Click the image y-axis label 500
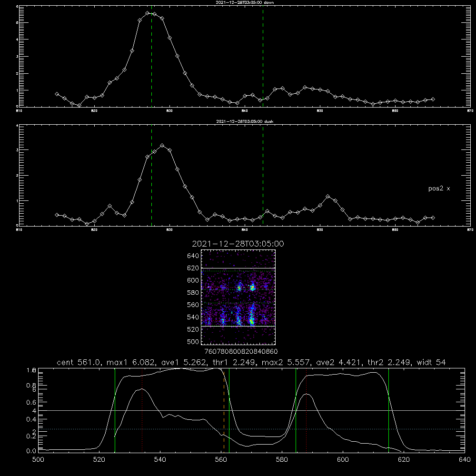The height and width of the screenshot is (476, 476). point(193,341)
